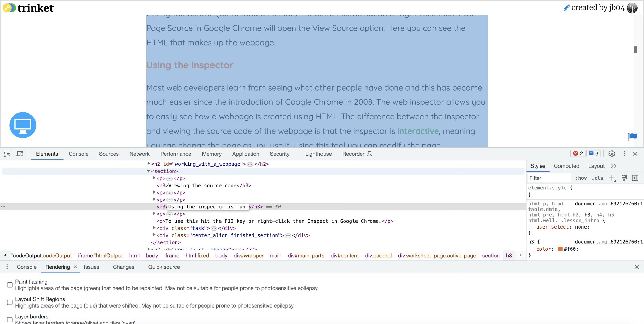
Task: Enable the Paint flashing checkbox
Action: click(x=10, y=285)
